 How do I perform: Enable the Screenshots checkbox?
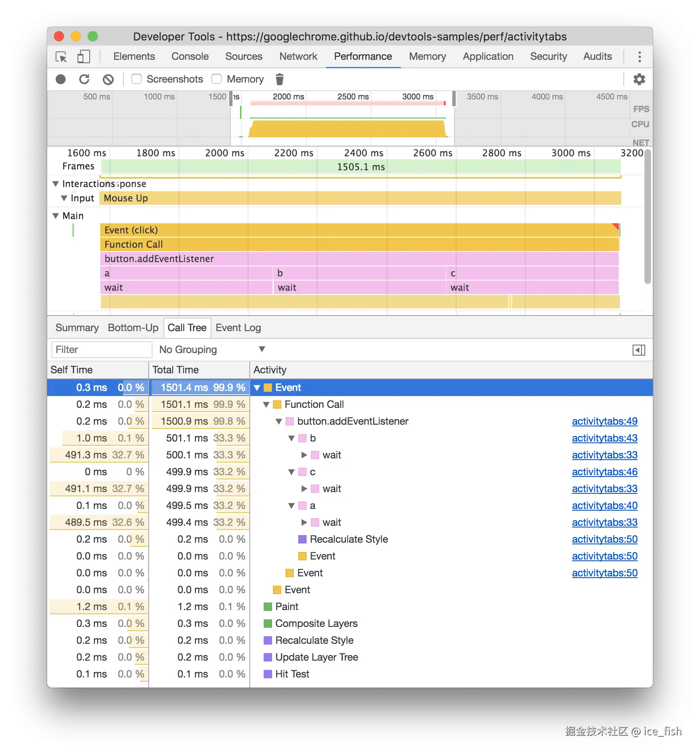click(136, 79)
